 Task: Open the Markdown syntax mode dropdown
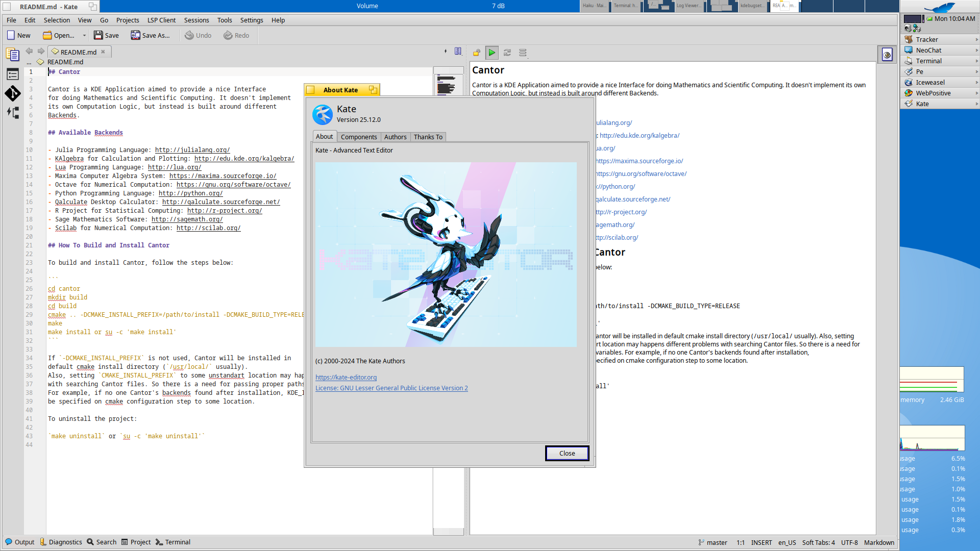point(878,542)
